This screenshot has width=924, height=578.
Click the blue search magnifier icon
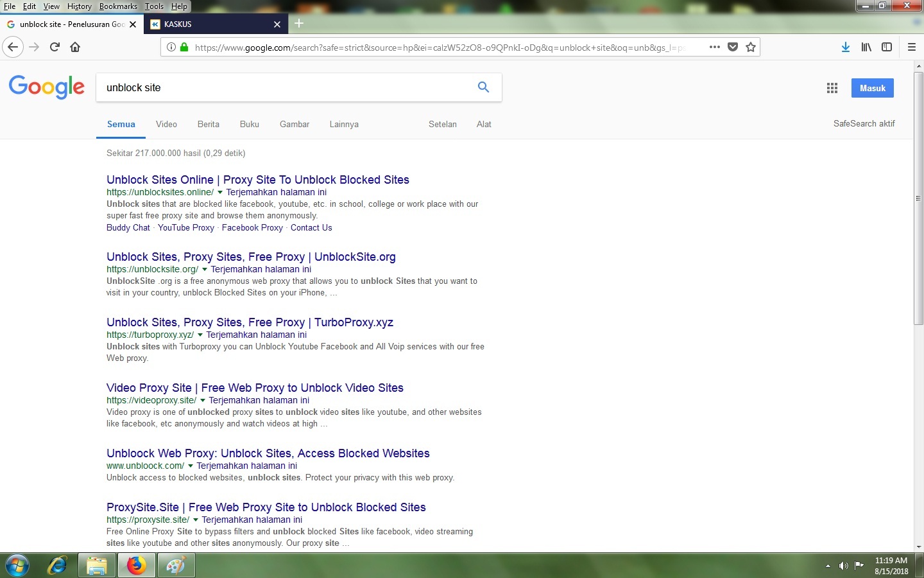(483, 87)
